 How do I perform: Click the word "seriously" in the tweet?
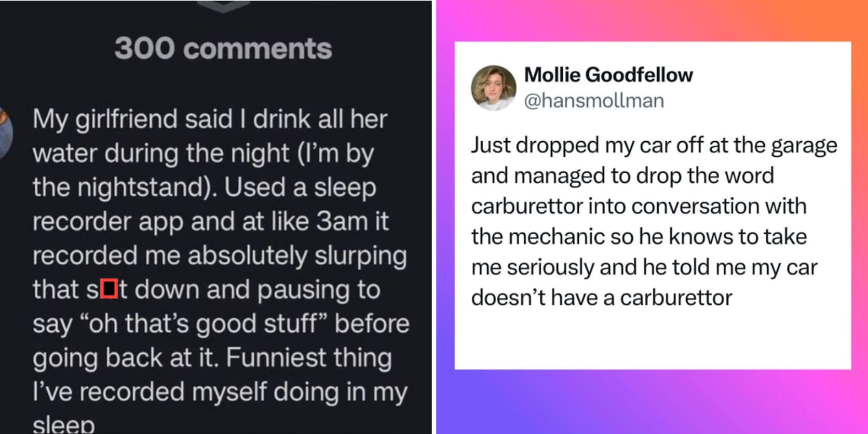point(550,267)
